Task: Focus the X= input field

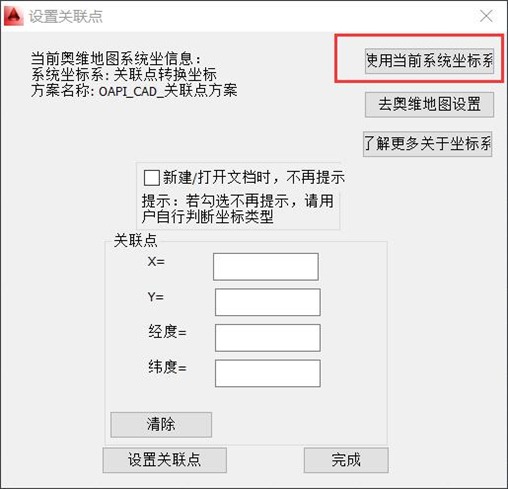Action: click(266, 267)
